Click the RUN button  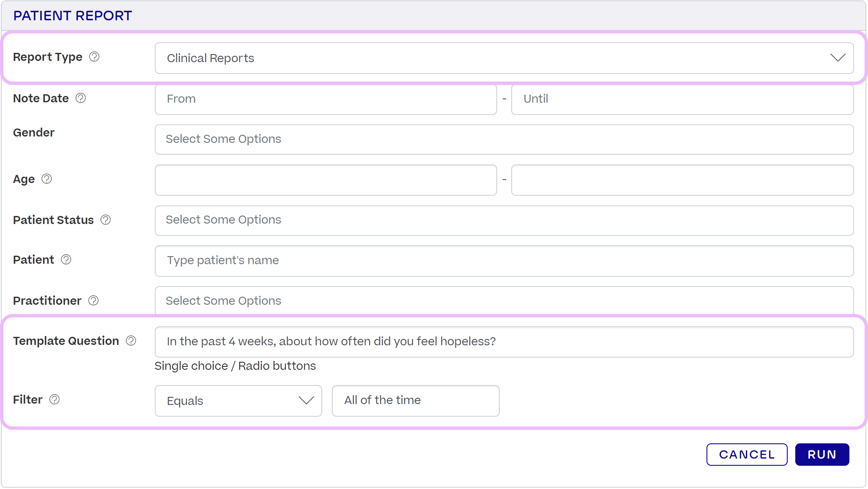(x=821, y=454)
